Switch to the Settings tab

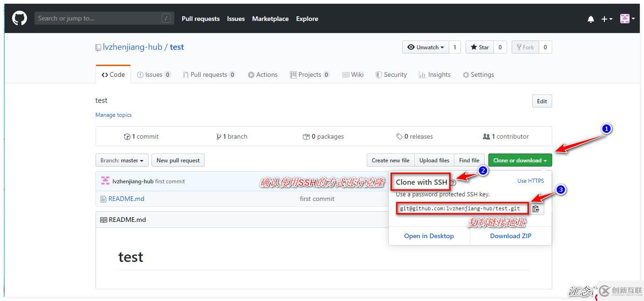(x=478, y=74)
